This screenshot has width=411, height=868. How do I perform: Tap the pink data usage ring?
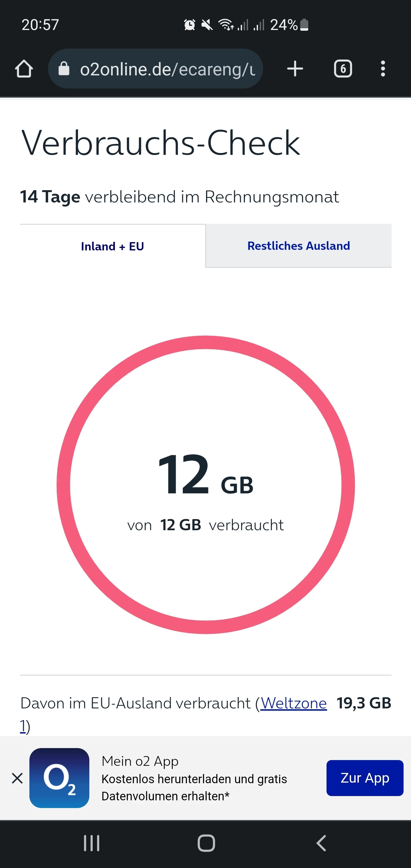(x=205, y=343)
